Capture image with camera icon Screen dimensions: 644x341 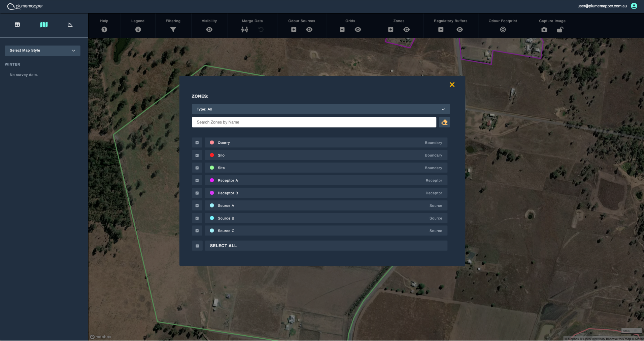(x=544, y=30)
